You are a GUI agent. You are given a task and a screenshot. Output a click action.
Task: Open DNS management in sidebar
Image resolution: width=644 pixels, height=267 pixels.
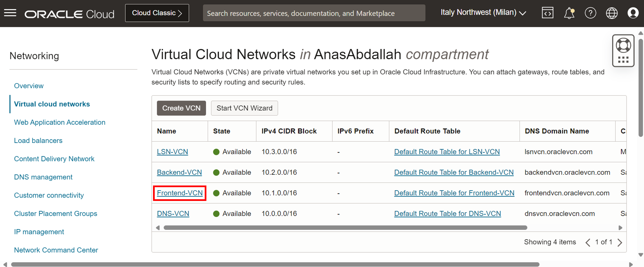point(43,177)
